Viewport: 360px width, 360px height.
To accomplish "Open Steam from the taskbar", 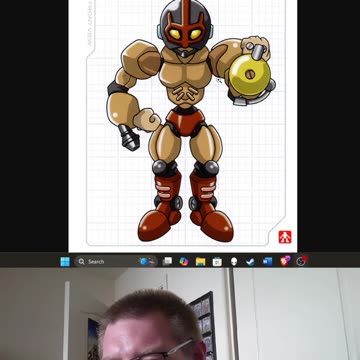I will 250,262.
